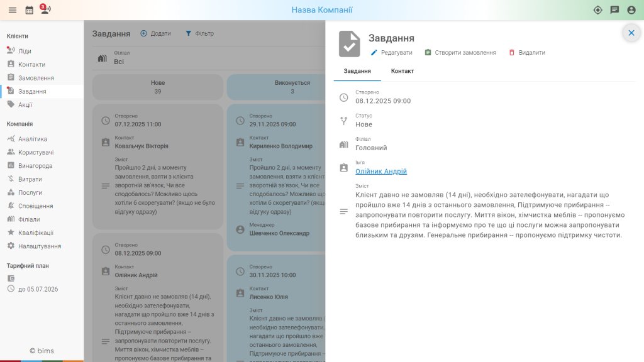This screenshot has height=362, width=644.
Task: Switch to the Контакт tab
Action: point(402,71)
